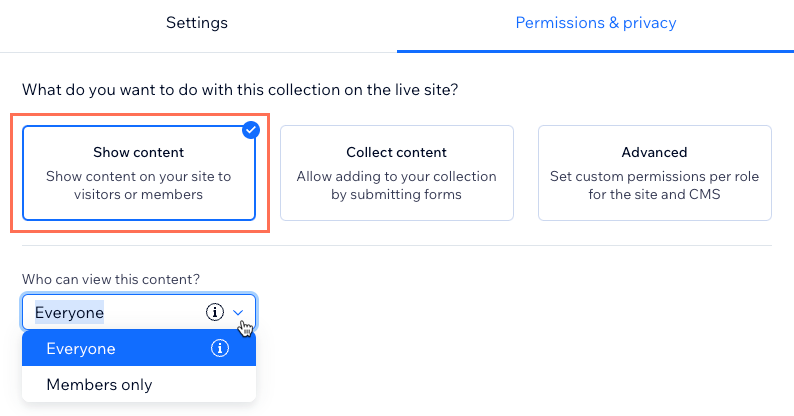This screenshot has height=416, width=794.
Task: Open the Permissions & privacy tab
Action: [x=596, y=23]
